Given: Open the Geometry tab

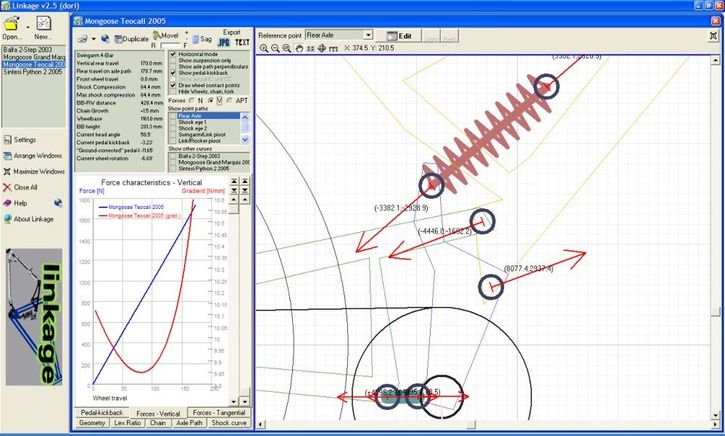Looking at the screenshot, I should (x=92, y=423).
